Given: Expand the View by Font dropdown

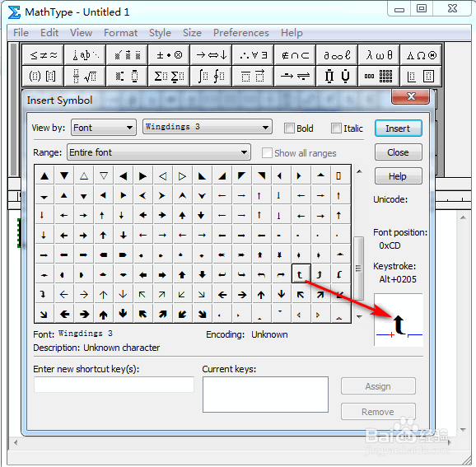Looking at the screenshot, I should pyautogui.click(x=104, y=128).
